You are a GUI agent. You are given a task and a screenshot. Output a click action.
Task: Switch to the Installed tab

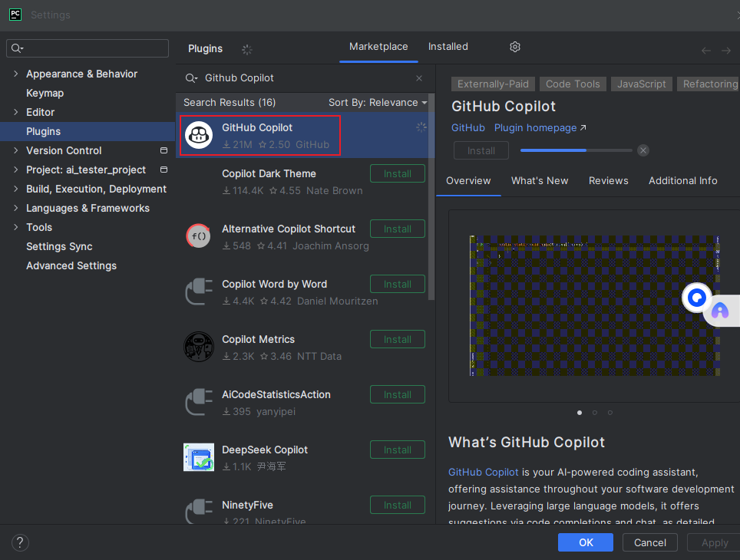tap(448, 47)
